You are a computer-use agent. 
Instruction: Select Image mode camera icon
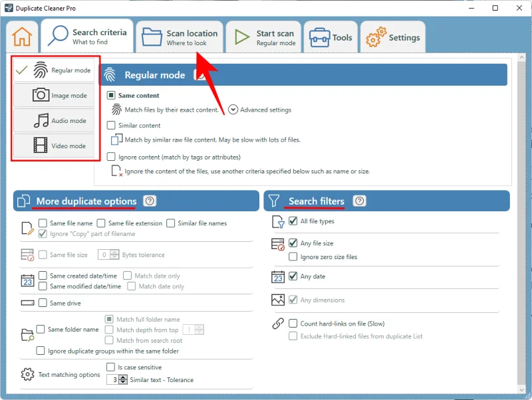[41, 95]
